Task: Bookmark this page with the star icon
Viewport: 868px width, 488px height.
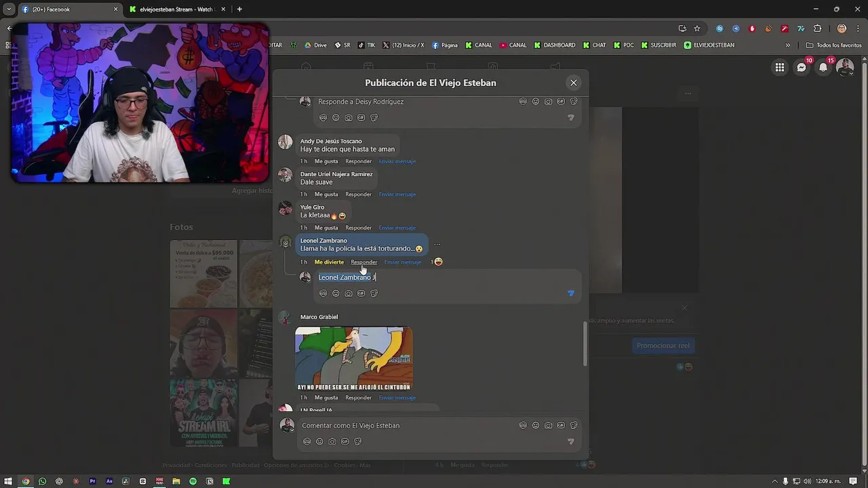Action: pos(697,28)
